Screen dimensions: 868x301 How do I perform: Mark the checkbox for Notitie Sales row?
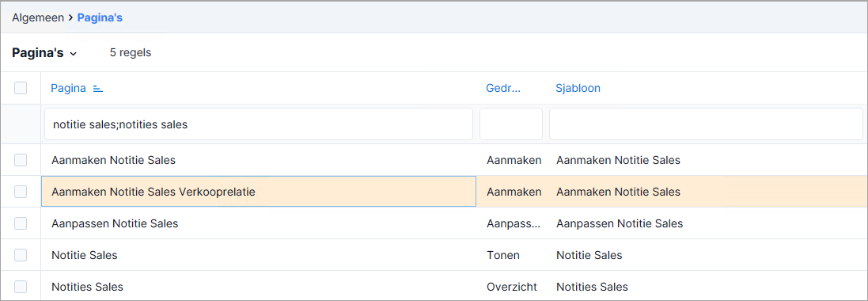click(x=21, y=255)
